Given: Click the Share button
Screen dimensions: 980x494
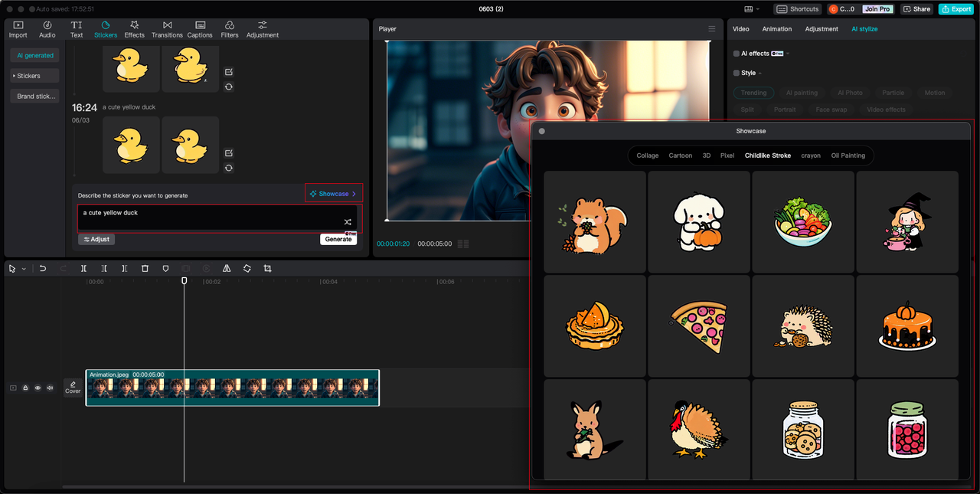Looking at the screenshot, I should (916, 9).
